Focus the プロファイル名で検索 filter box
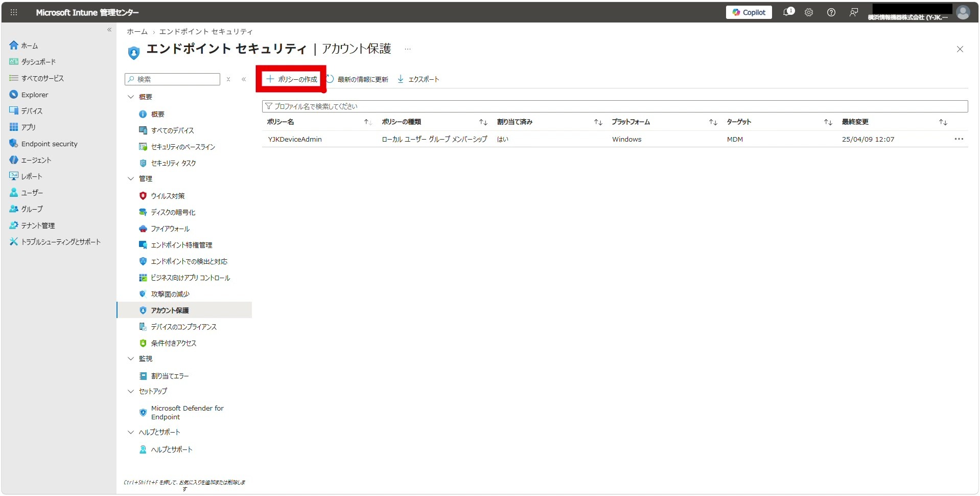 pos(615,106)
